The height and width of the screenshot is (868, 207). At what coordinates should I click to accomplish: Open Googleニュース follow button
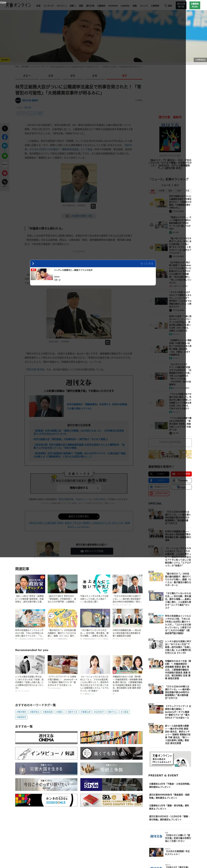click(159, 487)
